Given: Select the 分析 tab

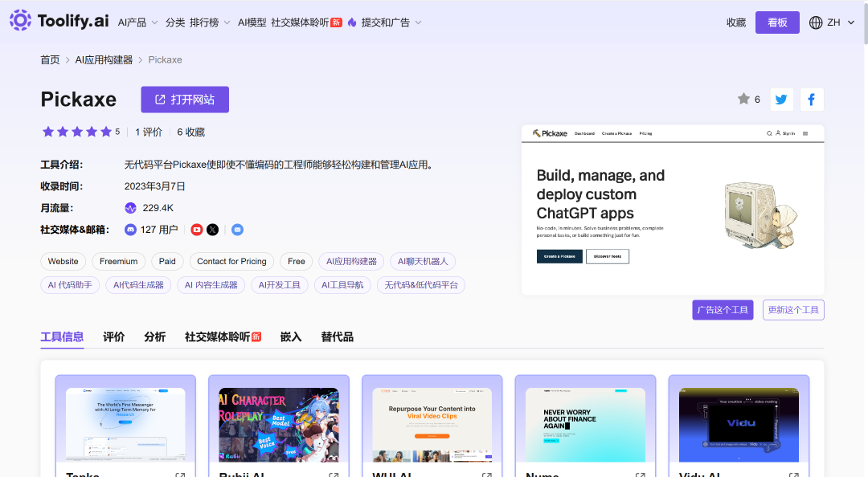Looking at the screenshot, I should [x=154, y=337].
